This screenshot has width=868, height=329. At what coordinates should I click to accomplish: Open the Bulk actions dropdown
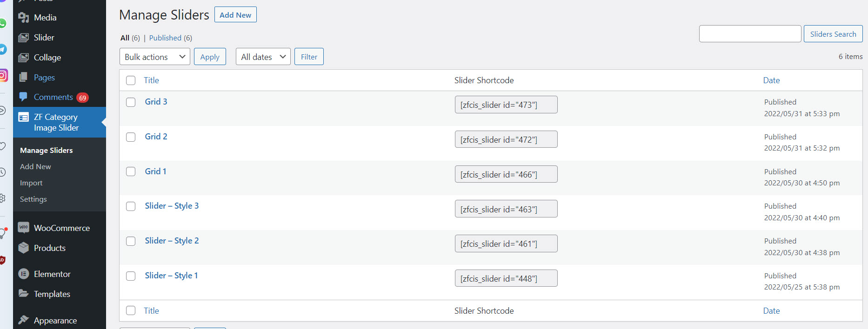pyautogui.click(x=155, y=57)
